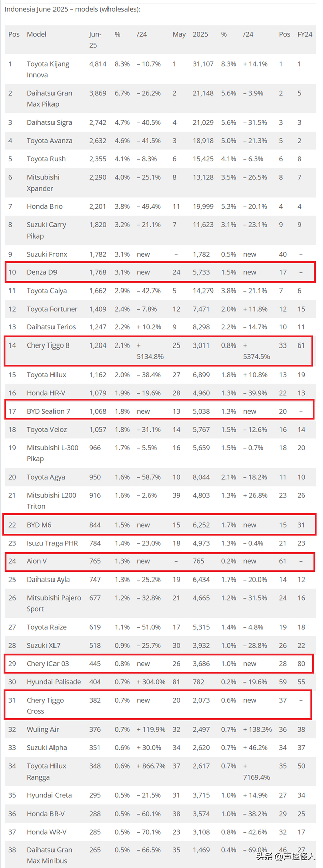Screen dimensions: 323x868
Task: Click the Chery iCar 03 model name
Action: (x=48, y=664)
